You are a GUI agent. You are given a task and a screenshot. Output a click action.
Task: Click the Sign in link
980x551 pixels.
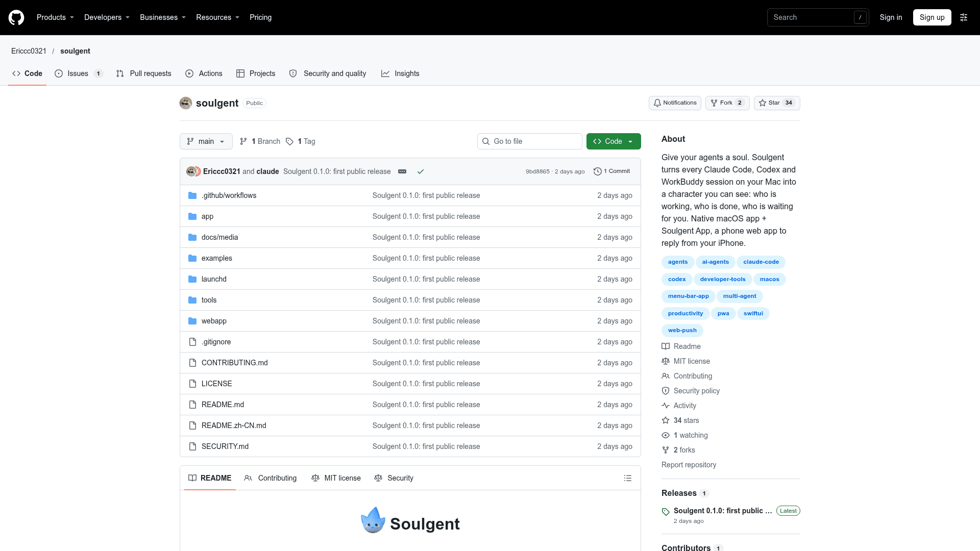tap(891, 17)
